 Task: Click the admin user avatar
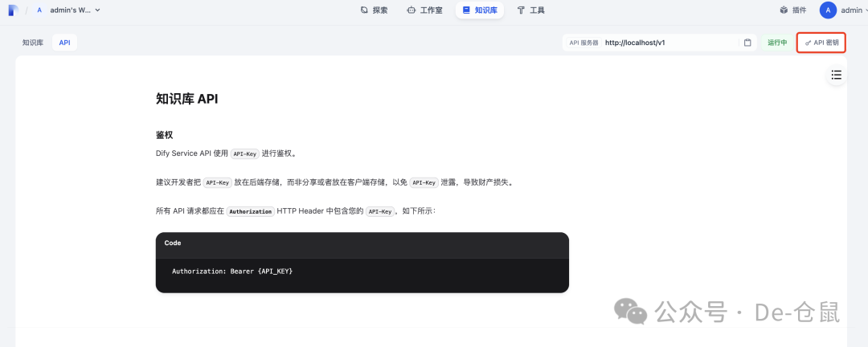(828, 10)
